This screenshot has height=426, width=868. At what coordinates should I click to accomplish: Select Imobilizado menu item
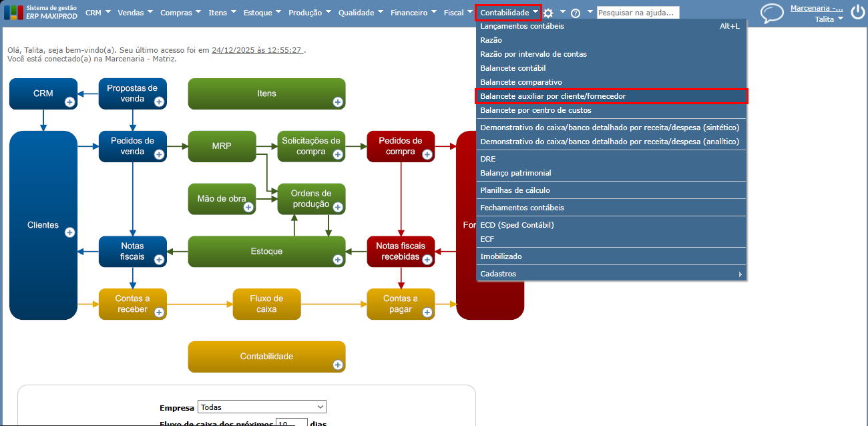point(611,256)
